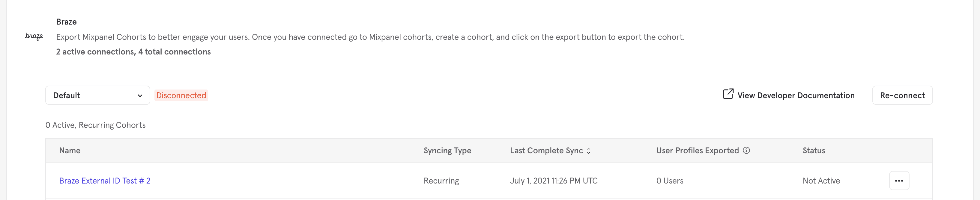Click the July 1, 2021 sync date cell
This screenshot has width=980, height=200.
tap(554, 181)
